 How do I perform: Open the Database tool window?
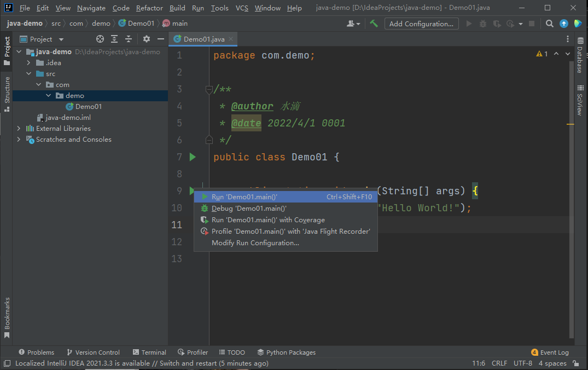pyautogui.click(x=580, y=55)
